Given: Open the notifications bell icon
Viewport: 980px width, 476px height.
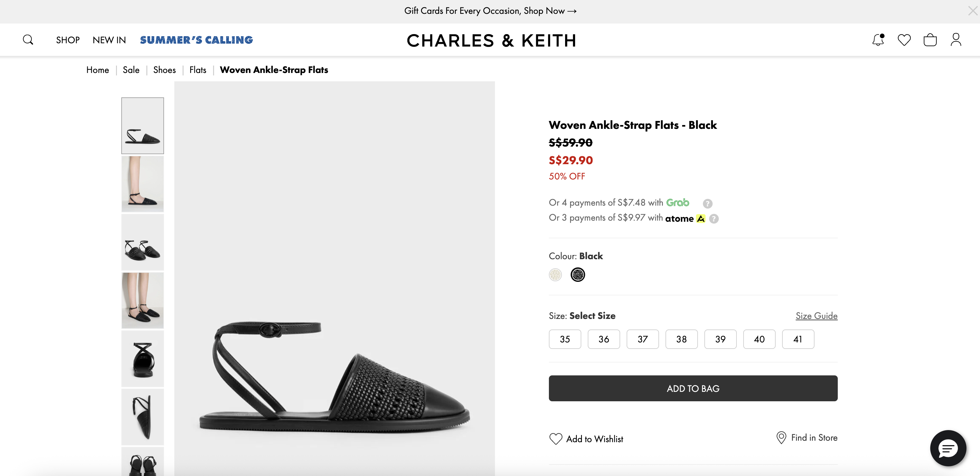Looking at the screenshot, I should coord(878,40).
